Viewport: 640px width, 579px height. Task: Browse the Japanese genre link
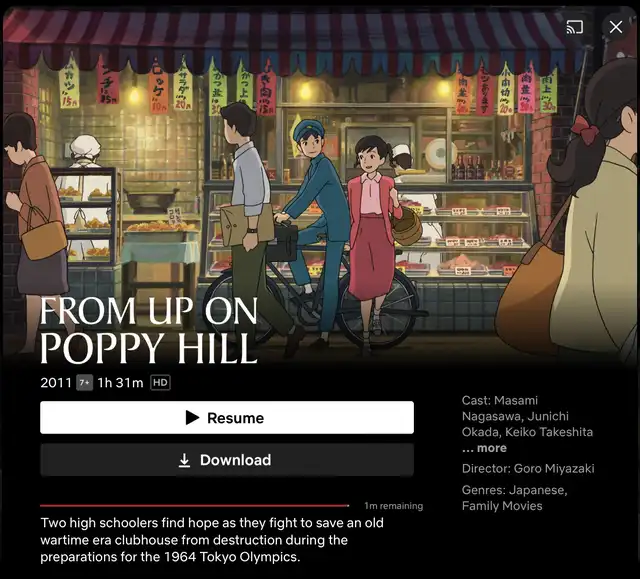pos(537,490)
